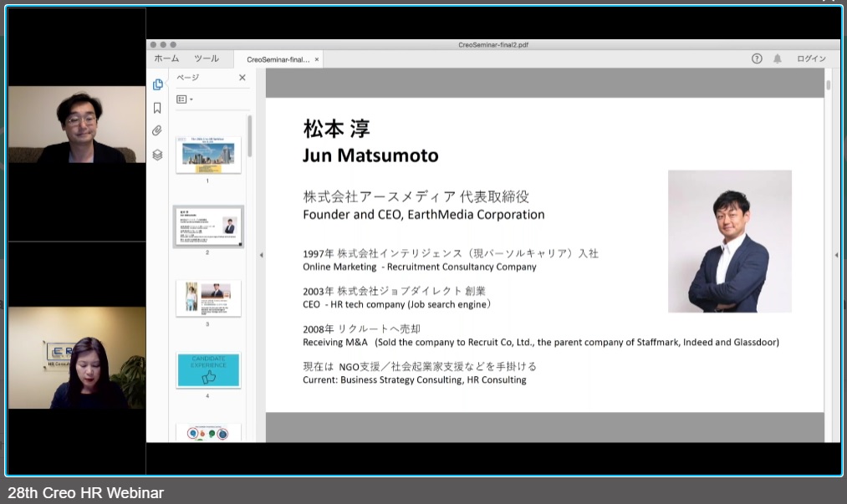Open the help question mark icon
Image resolution: width=847 pixels, height=504 pixels.
click(x=757, y=59)
